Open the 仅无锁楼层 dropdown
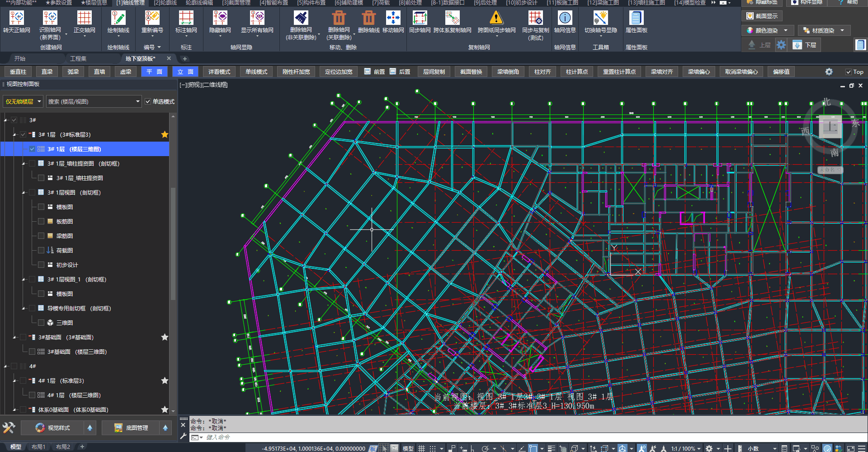 pyautogui.click(x=24, y=101)
